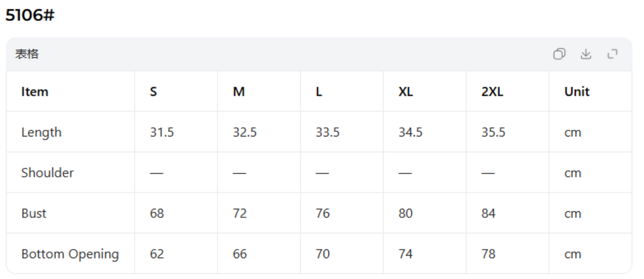This screenshot has height=279, width=644.
Task: Select the S column header
Action: click(153, 92)
